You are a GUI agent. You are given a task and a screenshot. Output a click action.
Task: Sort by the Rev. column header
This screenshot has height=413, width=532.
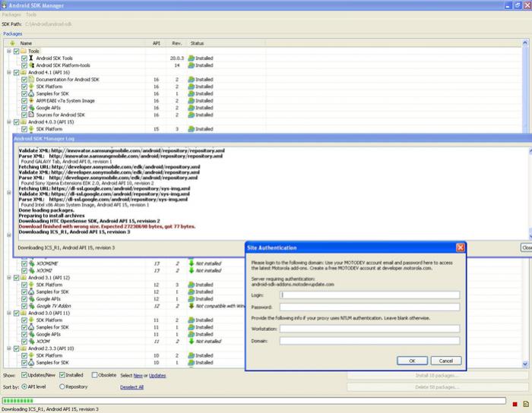click(x=177, y=43)
